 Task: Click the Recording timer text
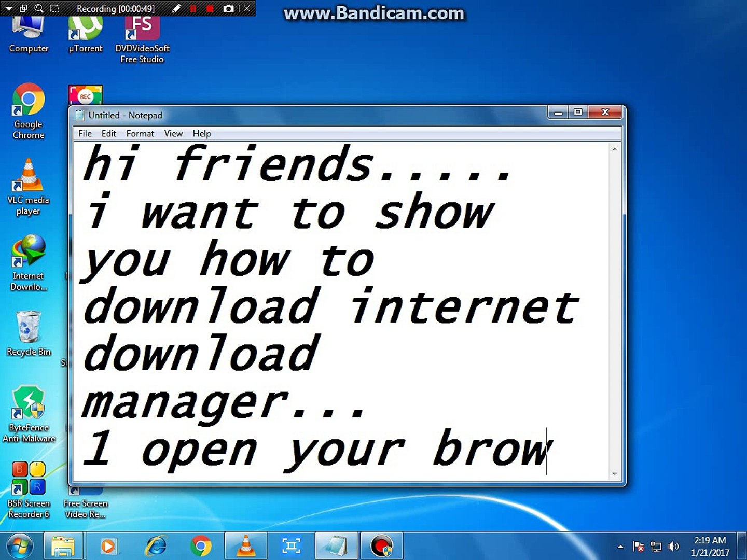116,9
